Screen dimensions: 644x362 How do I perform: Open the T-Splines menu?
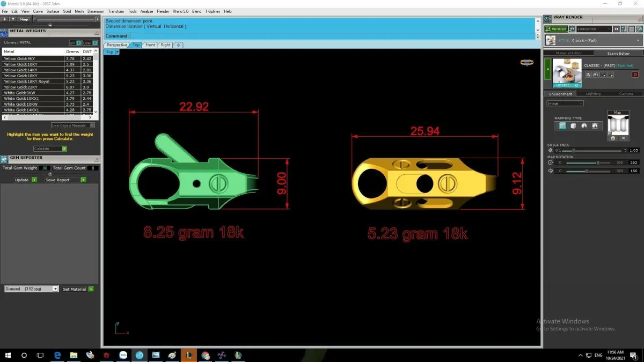pyautogui.click(x=213, y=11)
